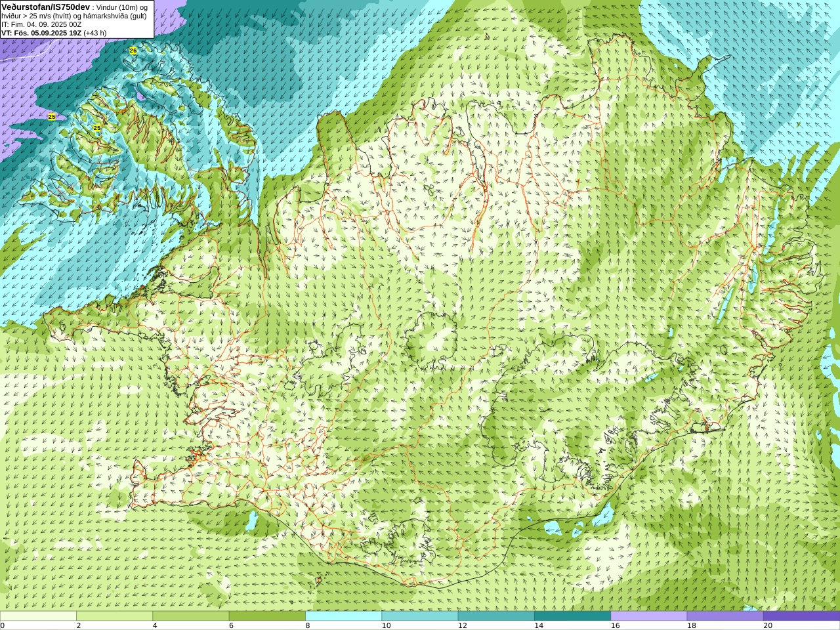The height and width of the screenshot is (630, 840).
Task: Select the 4–6 medium green legend swatch
Action: pyautogui.click(x=191, y=616)
